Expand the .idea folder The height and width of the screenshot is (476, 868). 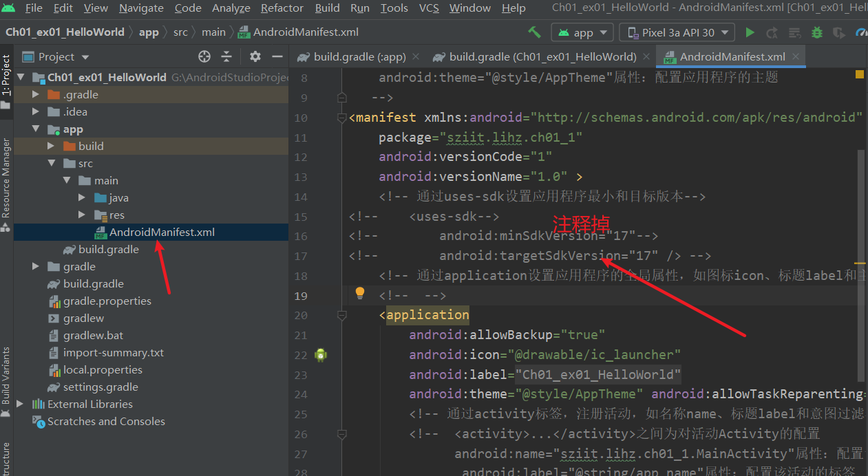[x=36, y=111]
